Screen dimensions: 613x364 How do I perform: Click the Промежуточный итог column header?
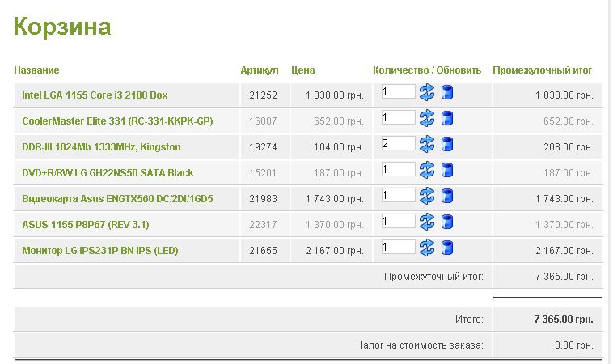tap(543, 70)
